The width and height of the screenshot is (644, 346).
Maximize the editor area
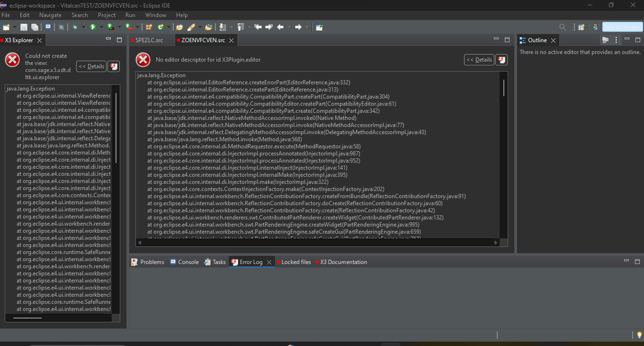[x=507, y=39]
